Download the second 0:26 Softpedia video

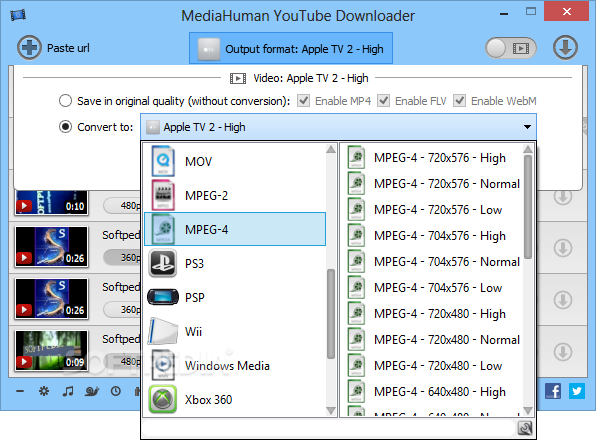point(563,300)
